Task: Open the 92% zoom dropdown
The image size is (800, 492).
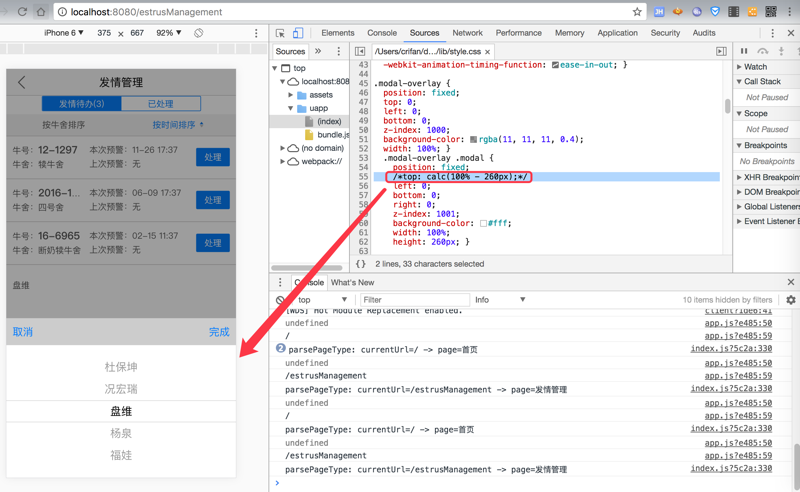Action: tap(168, 33)
